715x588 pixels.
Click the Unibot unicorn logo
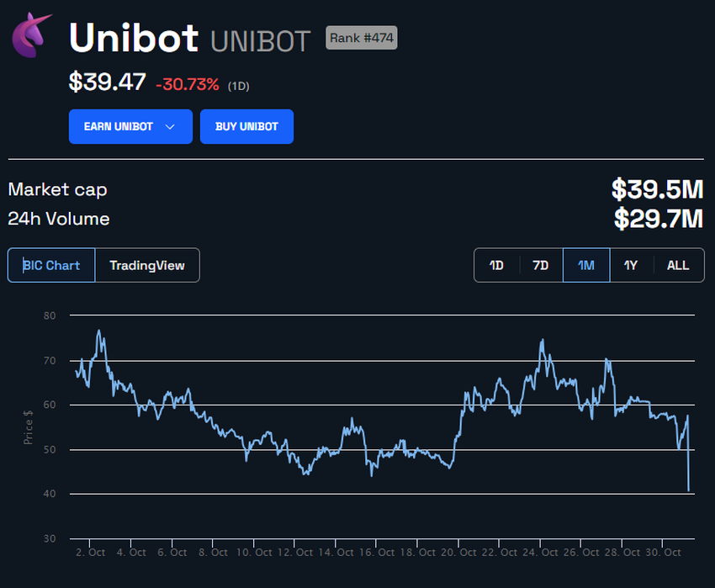point(29,36)
